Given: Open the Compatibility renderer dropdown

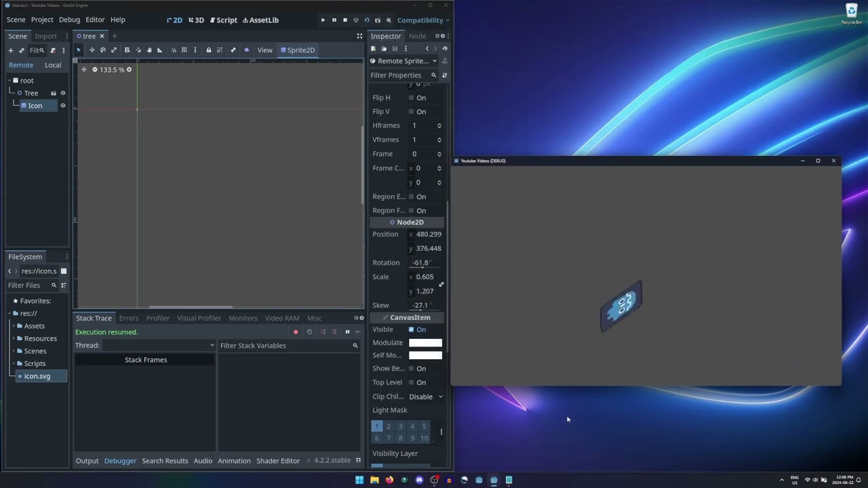Looking at the screenshot, I should point(422,20).
